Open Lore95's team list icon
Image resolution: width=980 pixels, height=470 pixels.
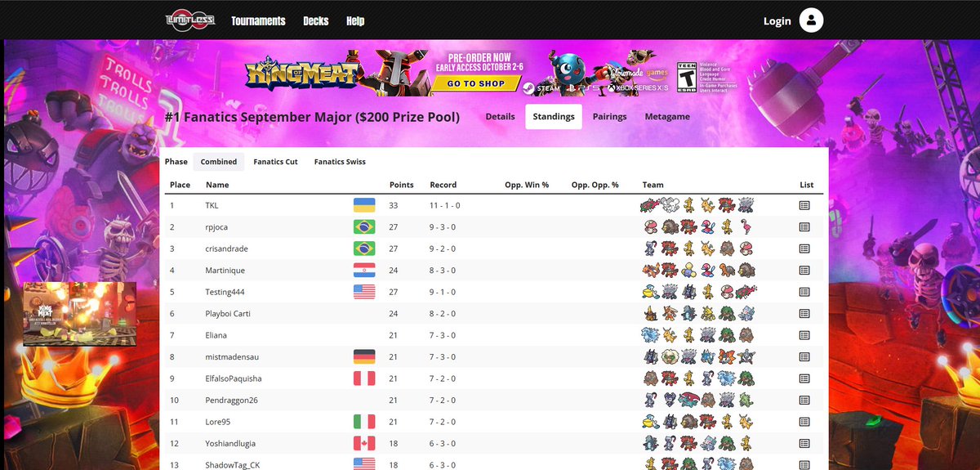click(804, 422)
